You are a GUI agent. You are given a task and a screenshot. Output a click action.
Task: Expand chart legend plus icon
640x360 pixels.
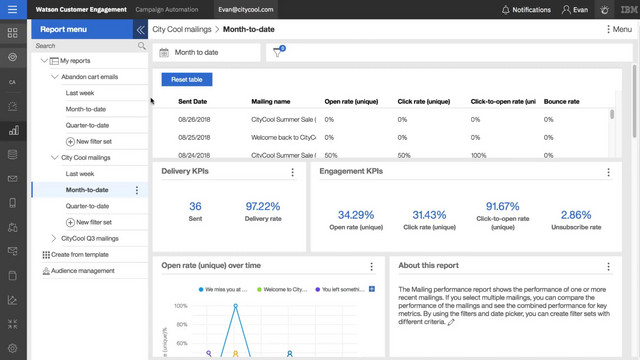[372, 289]
